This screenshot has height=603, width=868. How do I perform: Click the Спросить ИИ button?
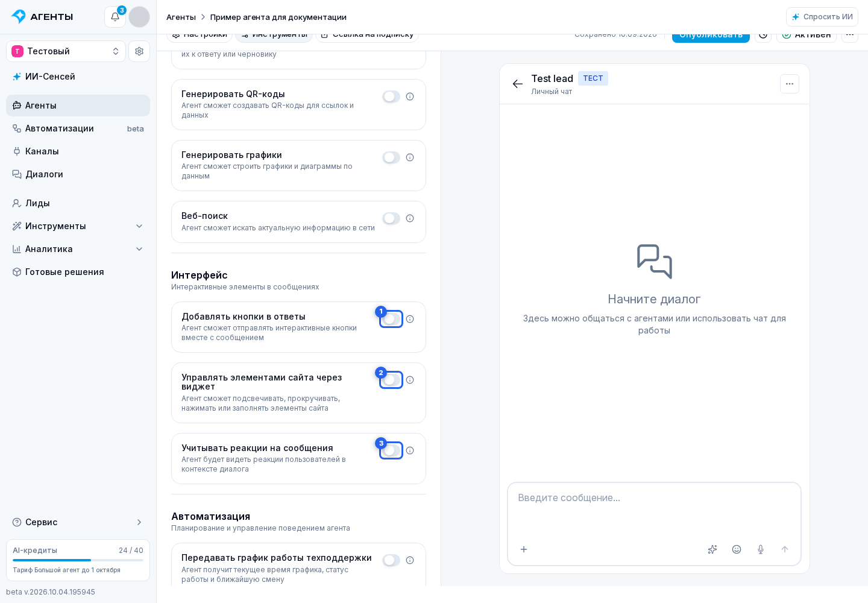click(822, 17)
